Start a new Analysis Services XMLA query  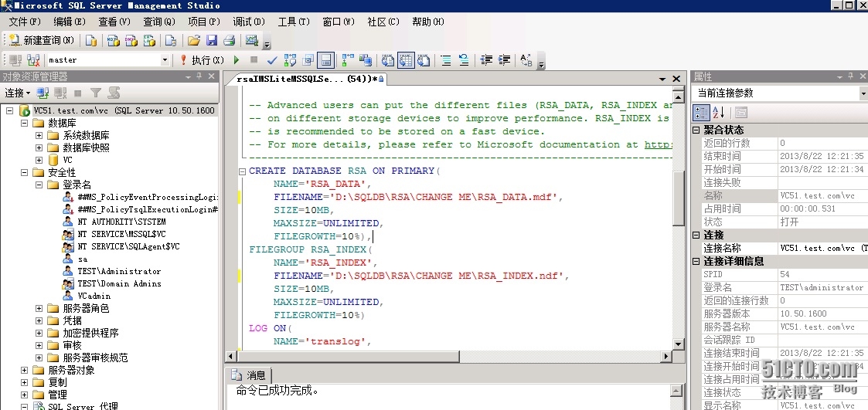(149, 40)
